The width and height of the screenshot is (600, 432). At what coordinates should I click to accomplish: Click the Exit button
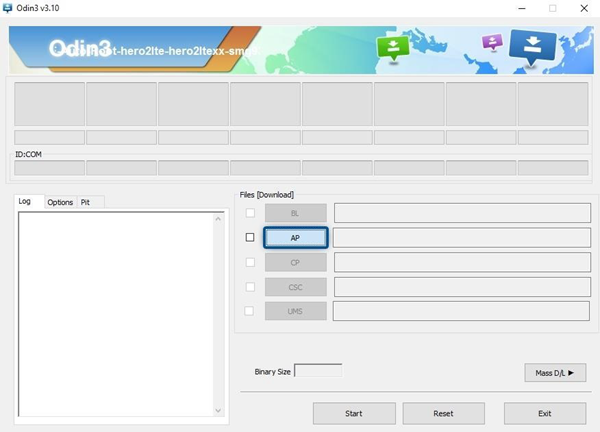(544, 413)
